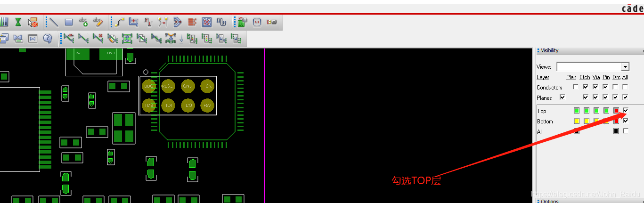This screenshot has width=644, height=203.
Task: Click the orange fanout lines icon
Action: (192, 22)
